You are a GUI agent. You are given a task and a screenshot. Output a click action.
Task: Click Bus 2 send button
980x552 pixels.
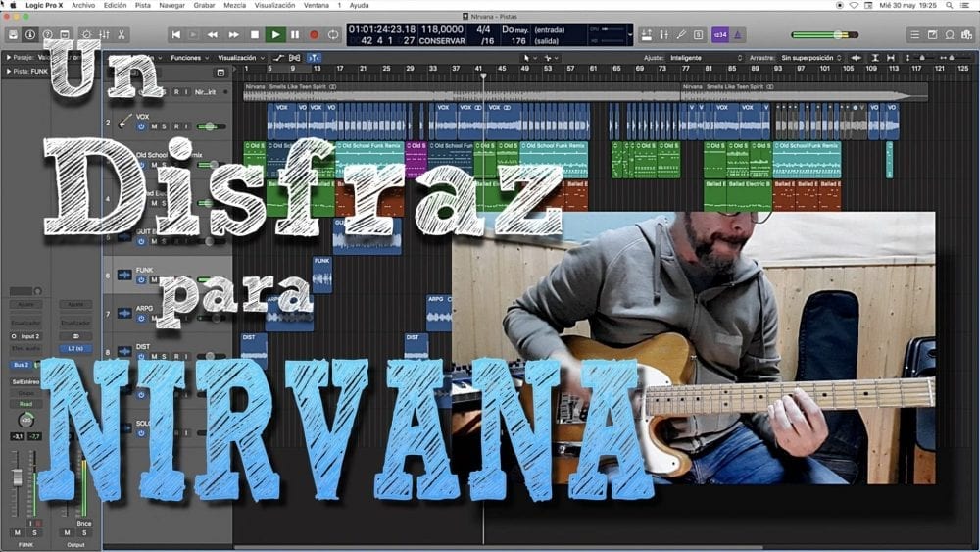pyautogui.click(x=21, y=365)
